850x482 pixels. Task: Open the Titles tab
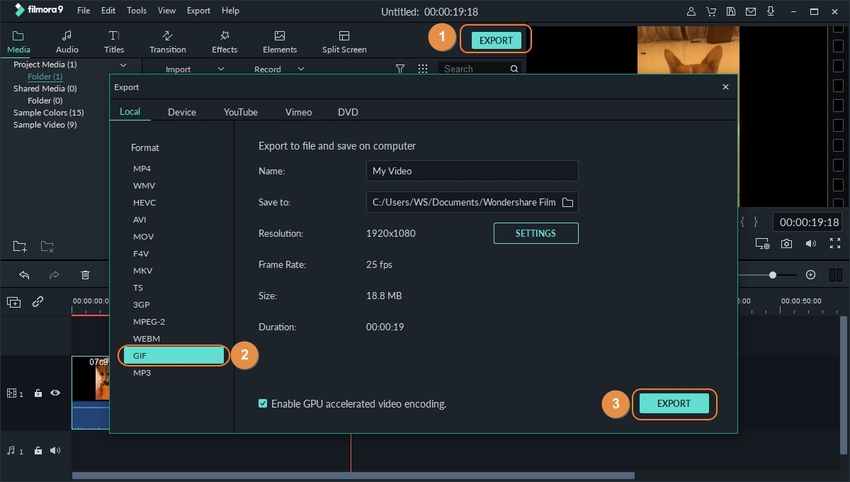[x=114, y=42]
